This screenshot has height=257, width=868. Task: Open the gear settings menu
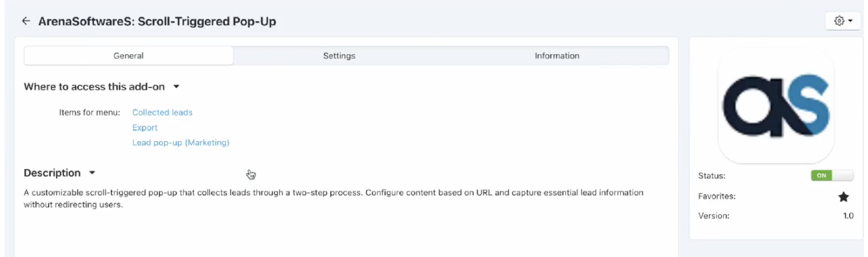pos(843,21)
